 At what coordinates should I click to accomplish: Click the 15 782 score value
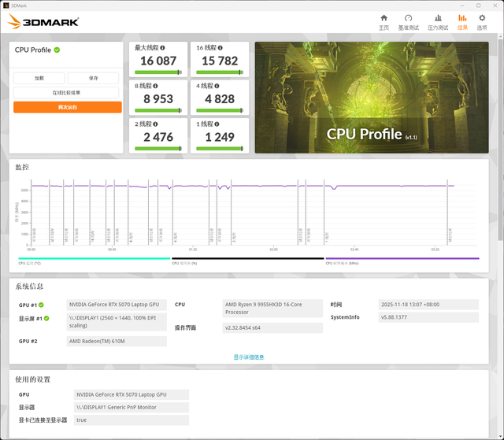(x=220, y=61)
